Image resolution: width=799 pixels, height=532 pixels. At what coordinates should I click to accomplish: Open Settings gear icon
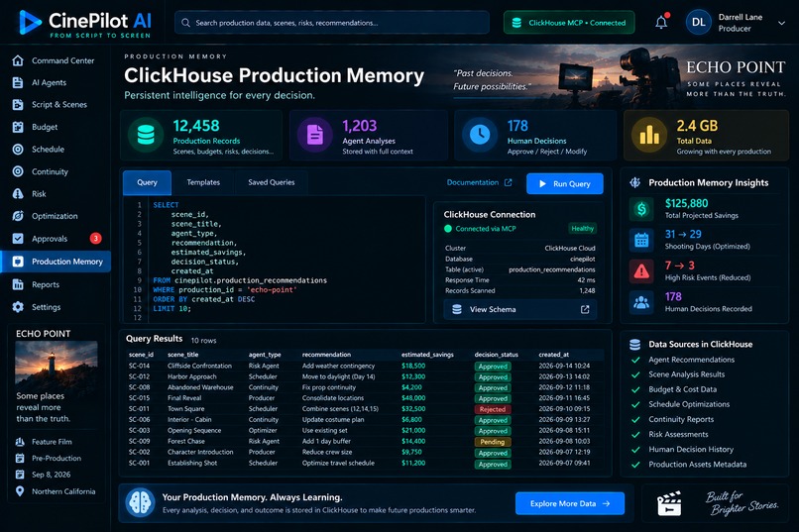click(18, 307)
